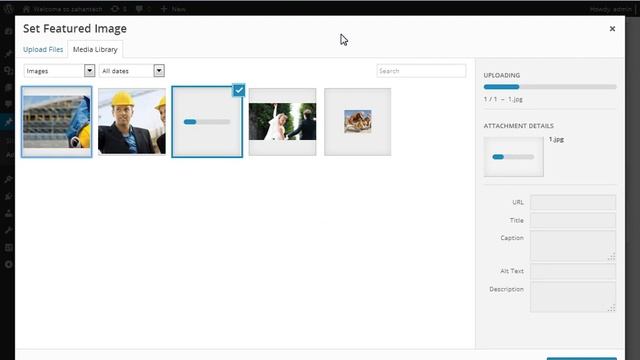The height and width of the screenshot is (360, 640).
Task: Open the All dates filter dropdown
Action: pyautogui.click(x=131, y=71)
